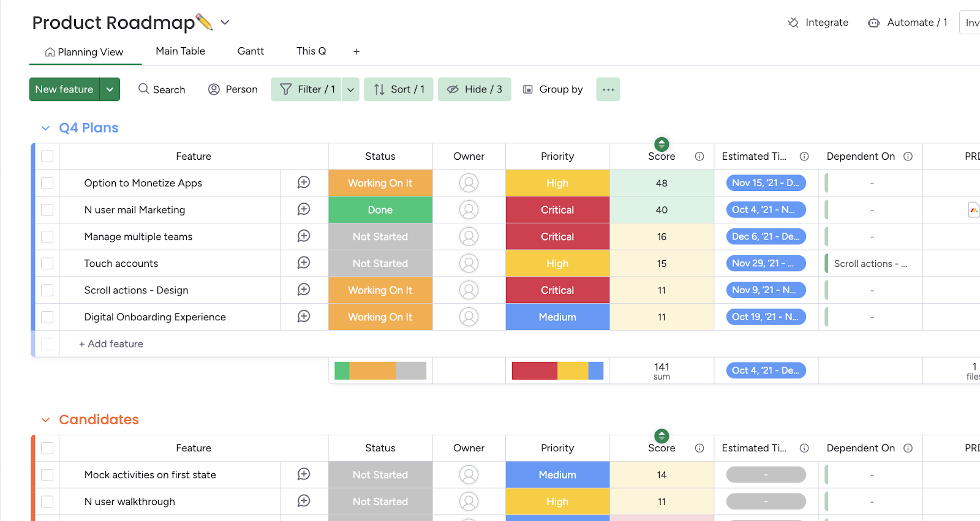Expand the Filter dropdown arrow
This screenshot has width=980, height=521.
350,89
